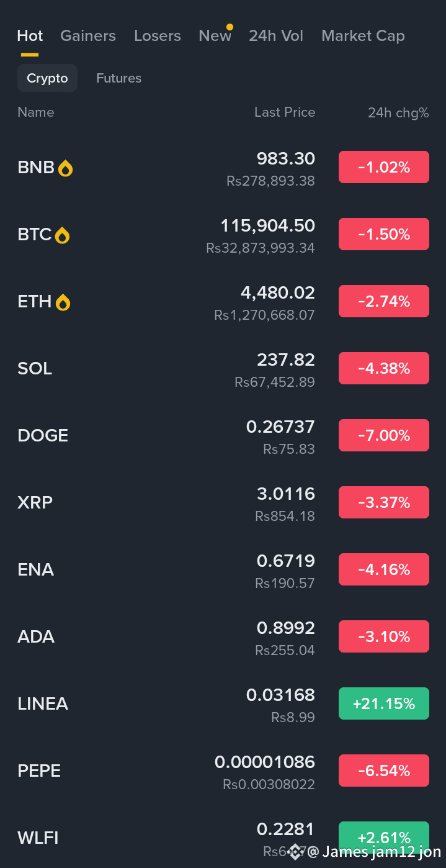Click the Binance logo in the watermark
Image resolution: width=446 pixels, height=868 pixels.
pyautogui.click(x=296, y=851)
